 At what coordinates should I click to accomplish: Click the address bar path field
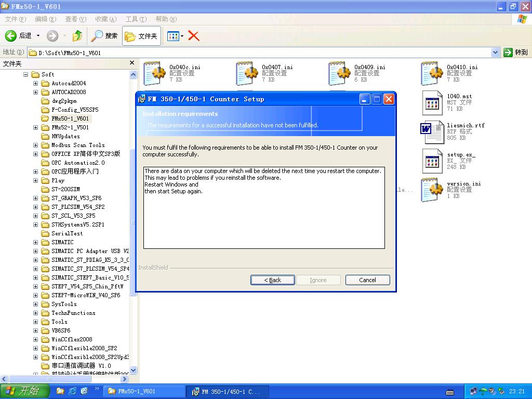260,52
